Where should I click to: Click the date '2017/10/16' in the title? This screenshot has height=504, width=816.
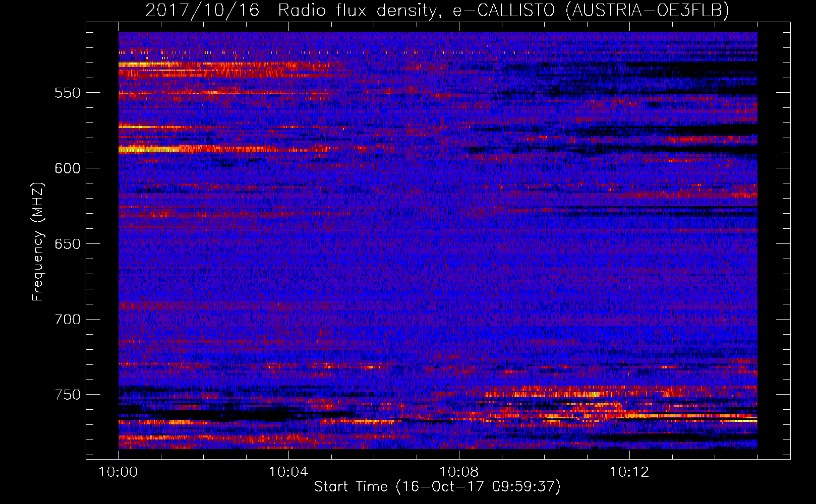[202, 10]
